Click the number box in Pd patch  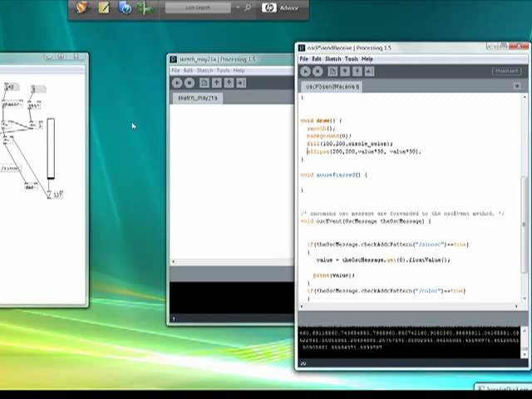pyautogui.click(x=55, y=195)
